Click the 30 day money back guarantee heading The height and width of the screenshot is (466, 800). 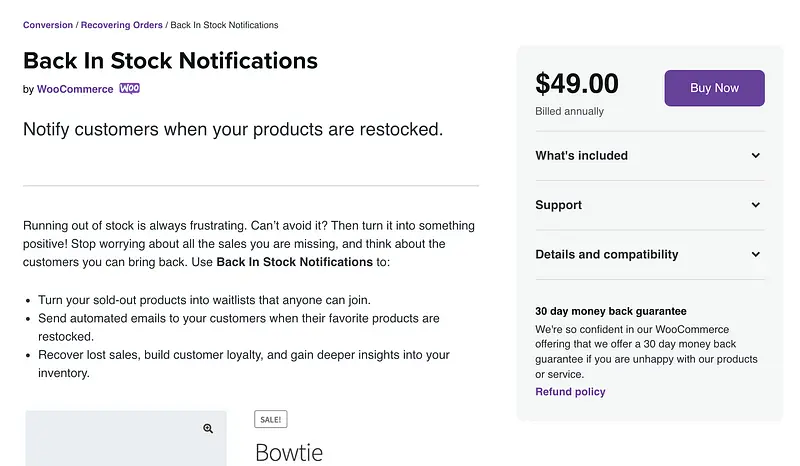pos(610,311)
